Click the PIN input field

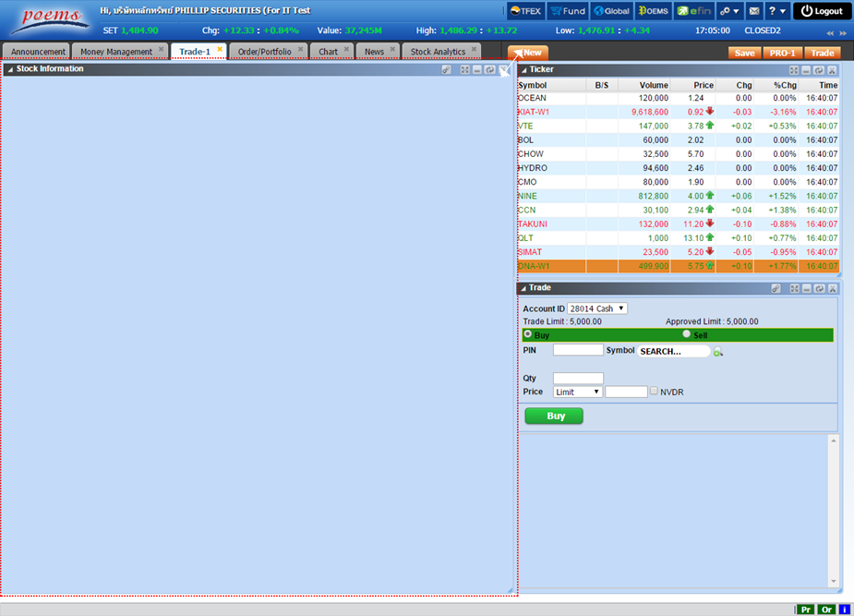click(x=578, y=350)
